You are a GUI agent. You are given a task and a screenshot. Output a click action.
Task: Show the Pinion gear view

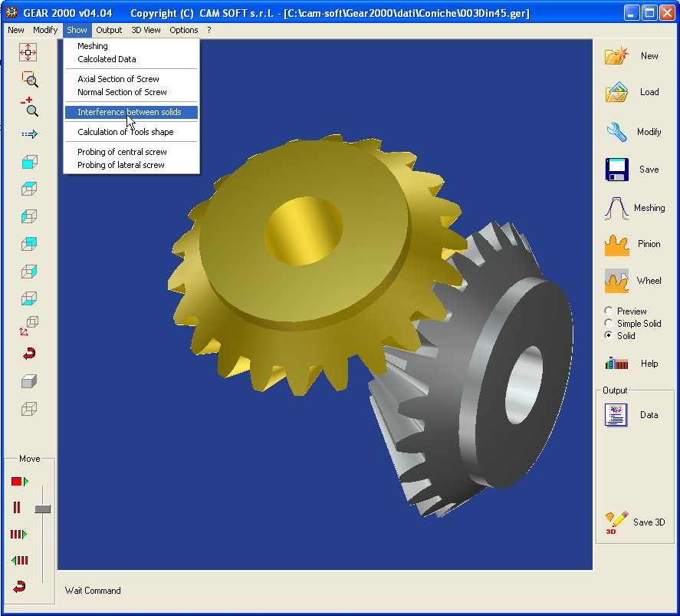(617, 244)
